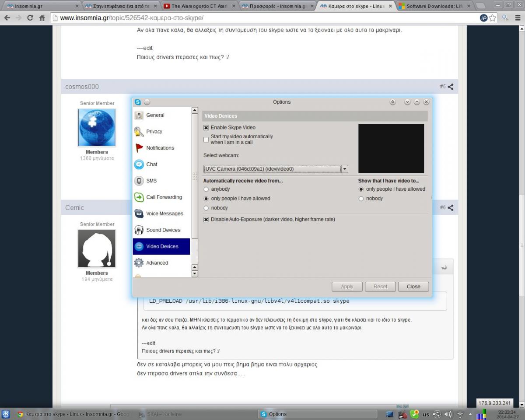Image resolution: width=525 pixels, height=420 pixels.
Task: Click the Options title bar shade arrows button
Action: [x=392, y=102]
